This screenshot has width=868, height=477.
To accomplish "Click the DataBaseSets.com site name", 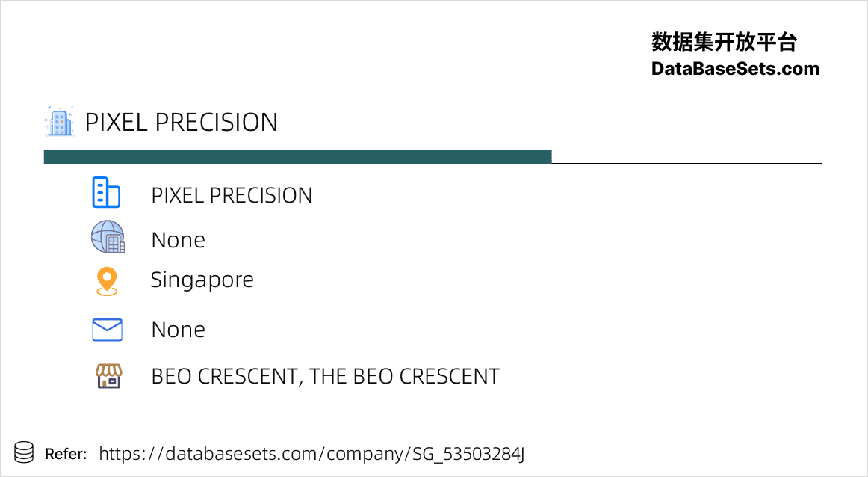I will point(735,69).
